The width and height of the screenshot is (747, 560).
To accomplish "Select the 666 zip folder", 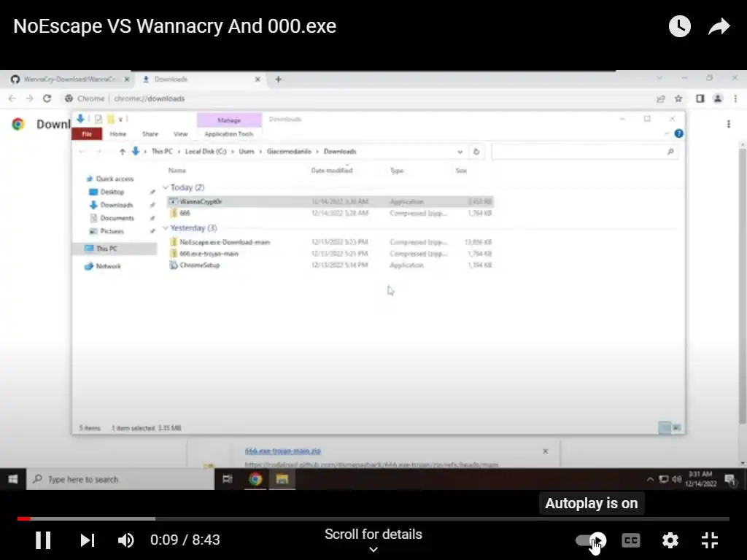I will pyautogui.click(x=330, y=214).
